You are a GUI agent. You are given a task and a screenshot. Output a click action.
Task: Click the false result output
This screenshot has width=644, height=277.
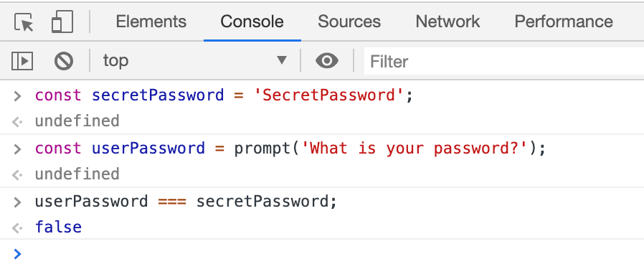point(58,227)
